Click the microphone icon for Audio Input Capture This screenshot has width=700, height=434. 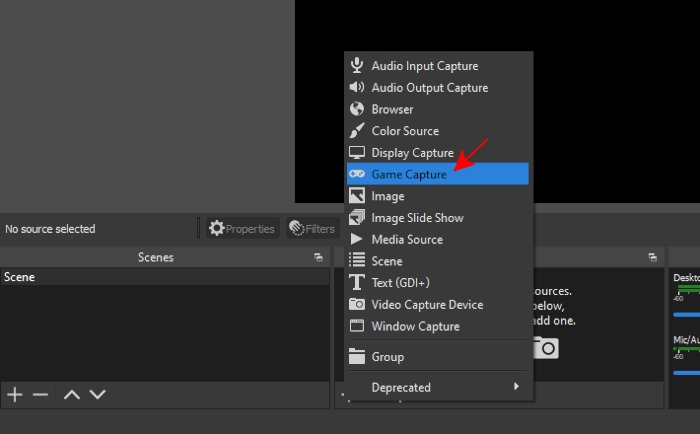coord(356,65)
